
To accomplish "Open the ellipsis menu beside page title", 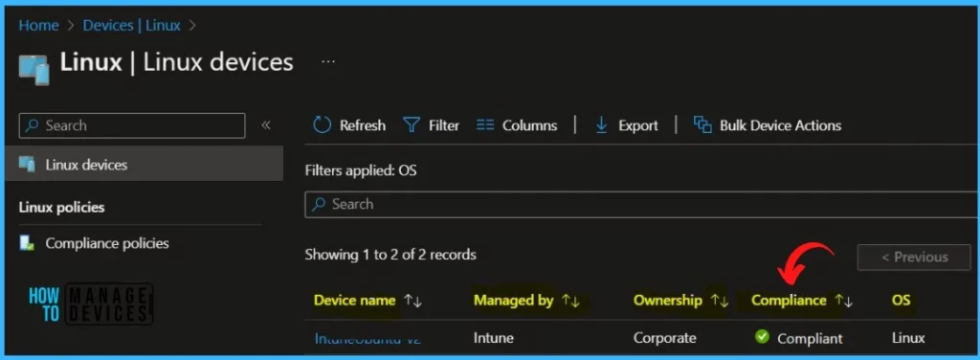I will click(328, 62).
